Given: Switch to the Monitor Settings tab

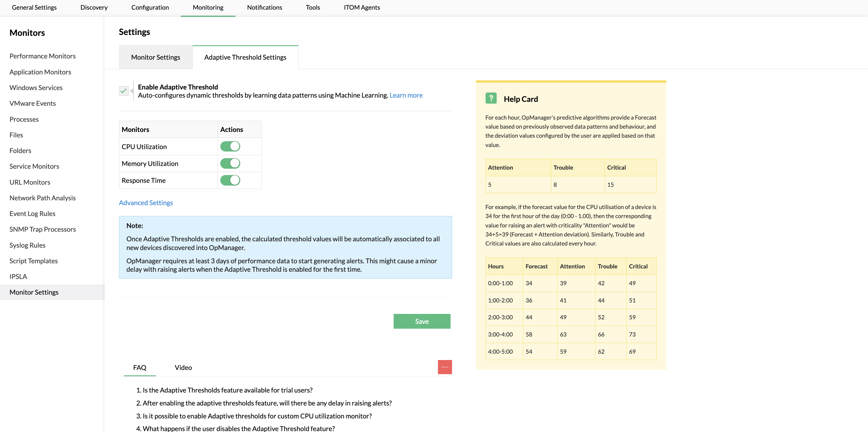Looking at the screenshot, I should point(155,57).
